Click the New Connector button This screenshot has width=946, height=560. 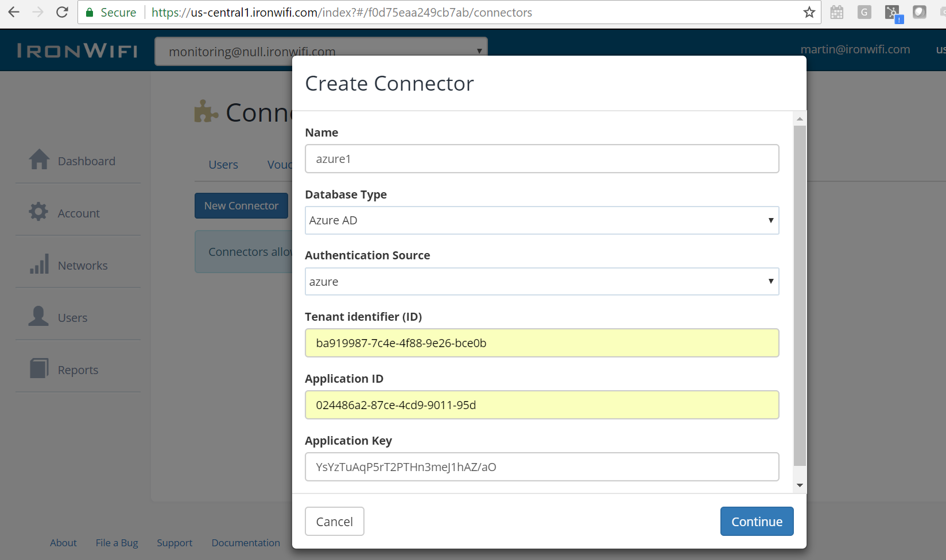241,205
